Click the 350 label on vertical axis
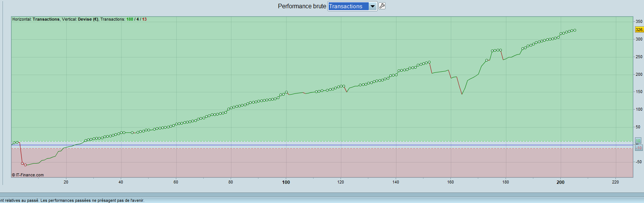Viewport: 644px width, 203px height. point(639,22)
